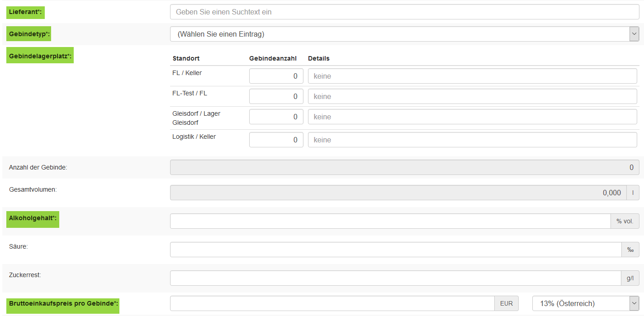The height and width of the screenshot is (316, 644).
Task: Click the Bruttoeinkaufspreis pro Gebinde price field
Action: click(332, 303)
